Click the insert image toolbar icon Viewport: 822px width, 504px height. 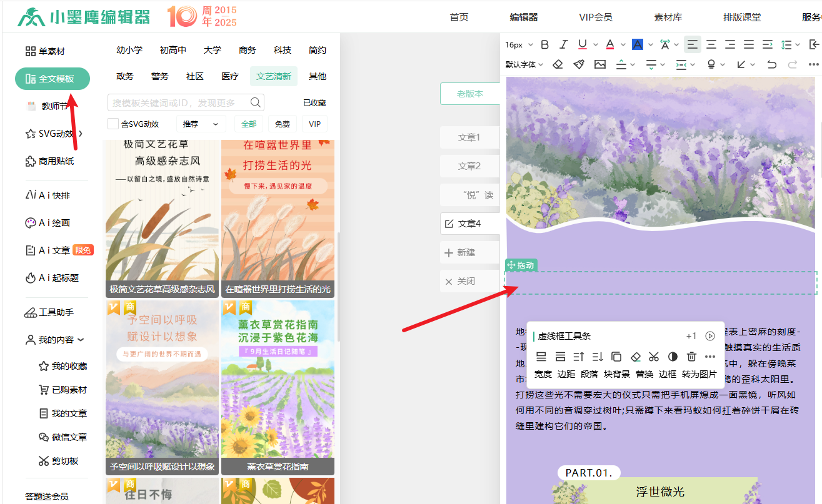600,64
